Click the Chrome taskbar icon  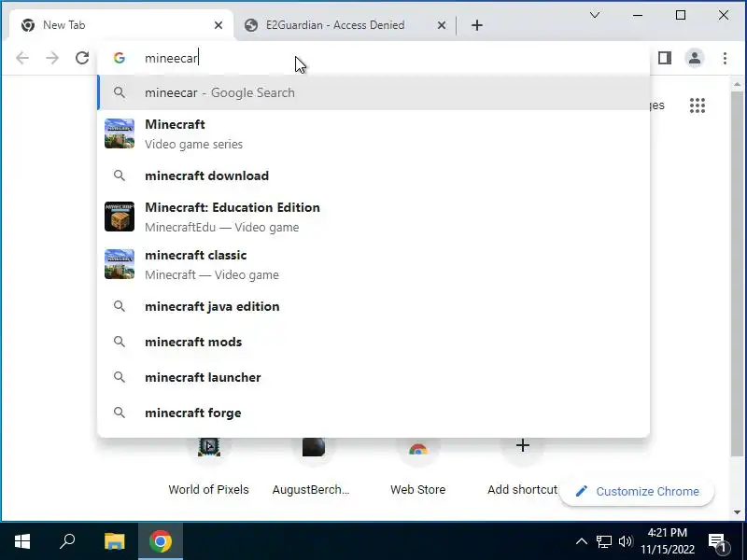click(x=161, y=541)
